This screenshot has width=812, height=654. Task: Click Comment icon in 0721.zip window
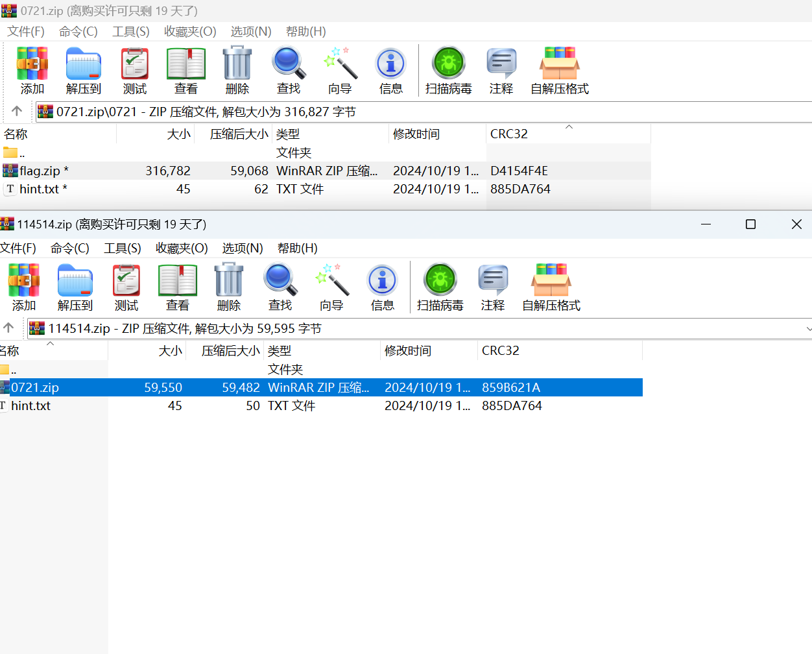[x=501, y=64]
